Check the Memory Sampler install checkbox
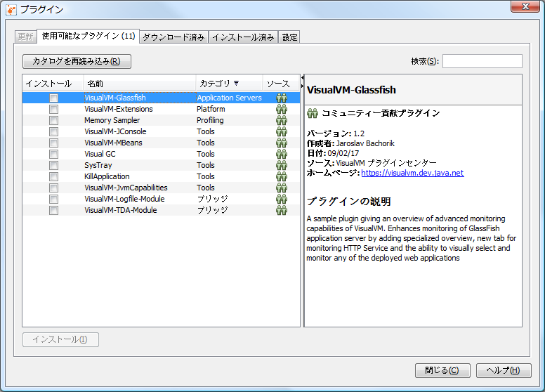This screenshot has height=392, width=545. (x=53, y=120)
